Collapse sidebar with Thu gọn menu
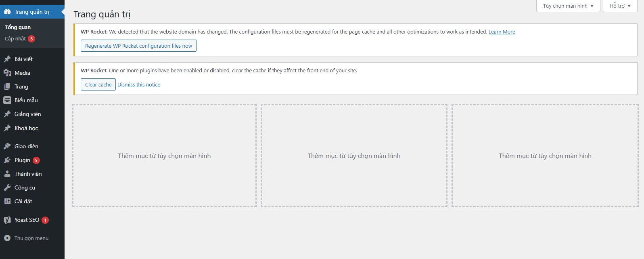The width and height of the screenshot is (644, 259). [27, 238]
